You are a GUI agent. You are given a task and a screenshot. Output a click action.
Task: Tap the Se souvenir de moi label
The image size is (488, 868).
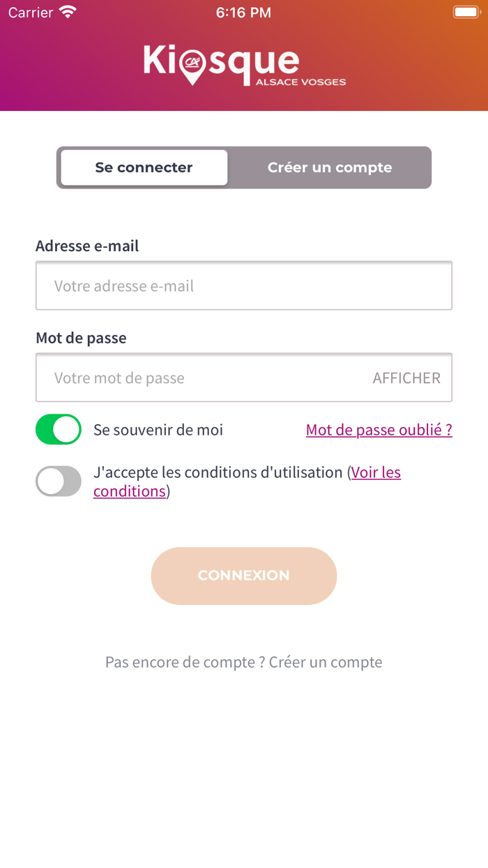coord(158,430)
